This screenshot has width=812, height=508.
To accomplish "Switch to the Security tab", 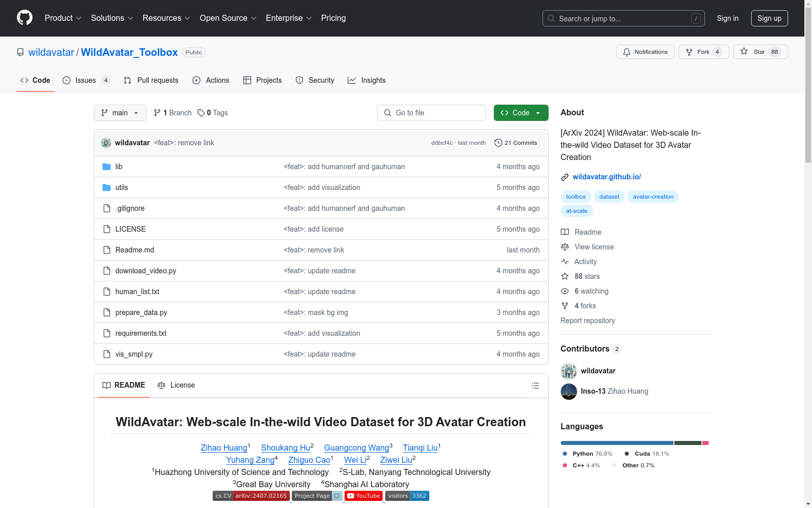I will pos(315,80).
